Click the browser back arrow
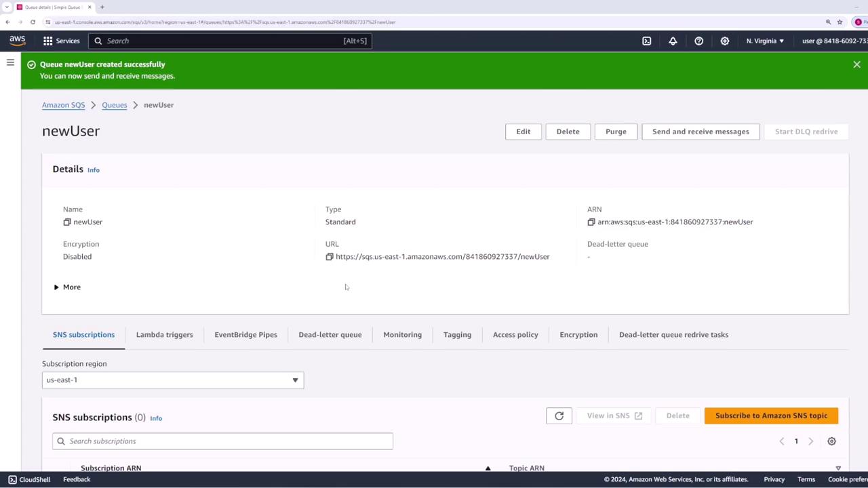 [7, 22]
